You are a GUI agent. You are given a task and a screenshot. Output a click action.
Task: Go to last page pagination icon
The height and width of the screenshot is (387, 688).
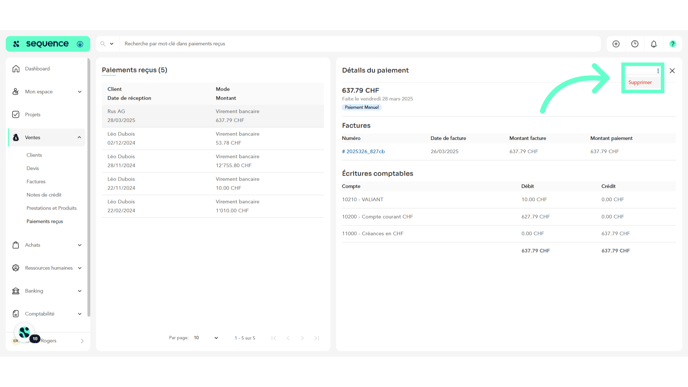[316, 338]
